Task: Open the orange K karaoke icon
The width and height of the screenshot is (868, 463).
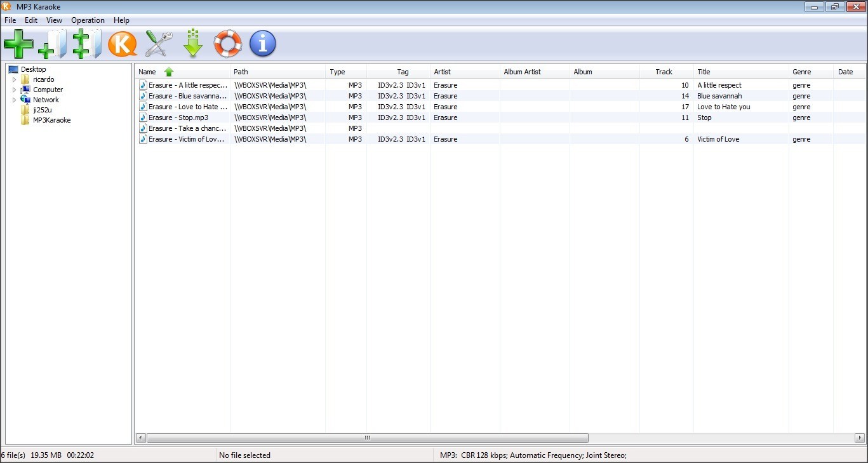Action: [x=122, y=43]
